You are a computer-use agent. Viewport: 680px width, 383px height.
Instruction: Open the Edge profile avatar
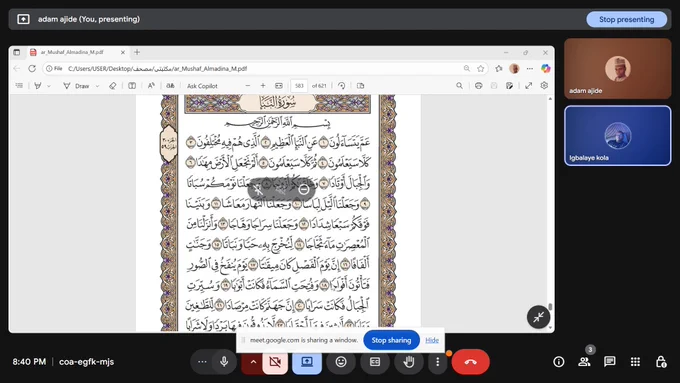click(x=514, y=69)
